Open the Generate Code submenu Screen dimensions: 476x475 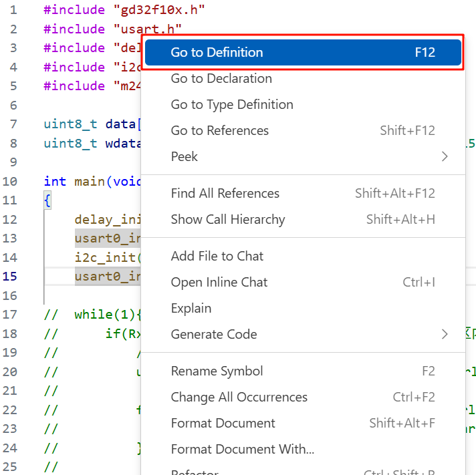coord(303,335)
